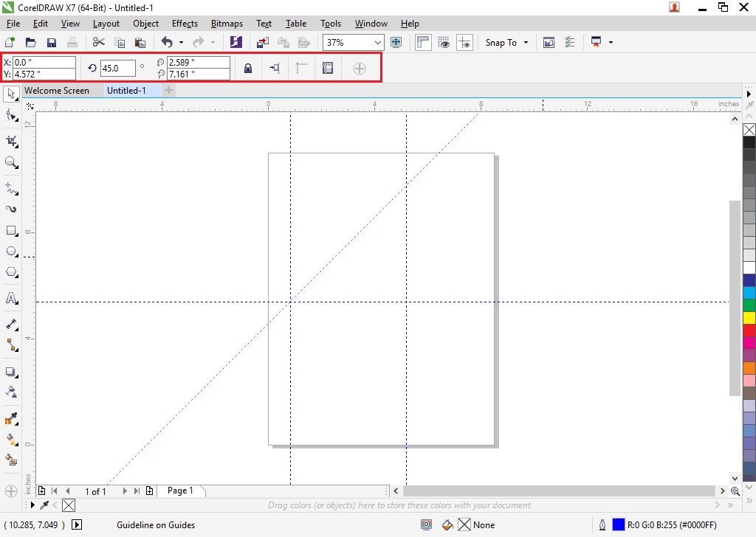Go to next page arrow
Image resolution: width=756 pixels, height=537 pixels.
[124, 491]
